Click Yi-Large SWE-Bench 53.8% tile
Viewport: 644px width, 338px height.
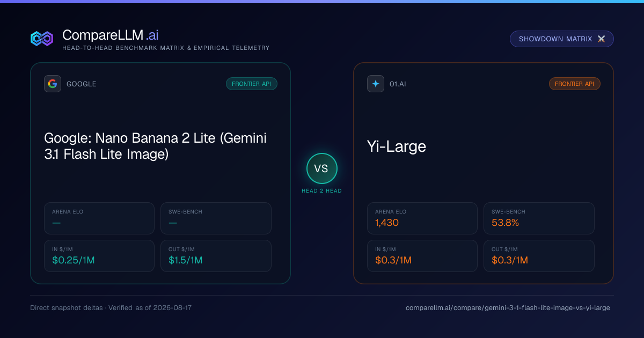(x=539, y=218)
